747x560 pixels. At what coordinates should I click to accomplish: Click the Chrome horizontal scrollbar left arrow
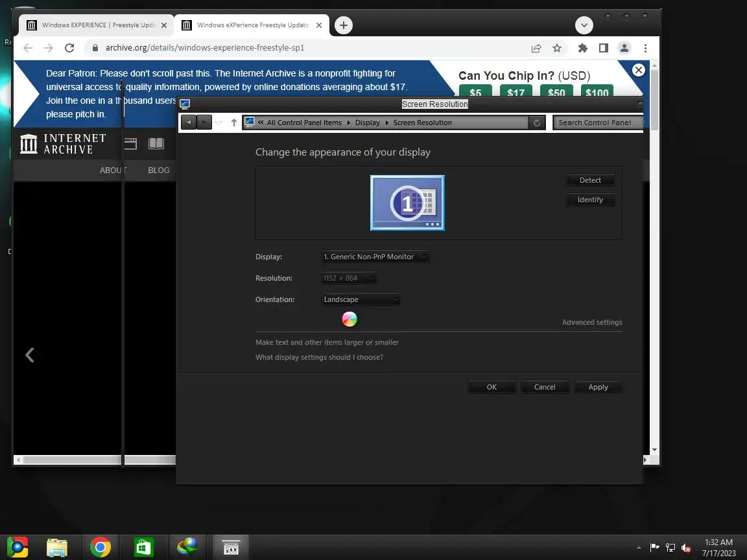[x=18, y=460]
